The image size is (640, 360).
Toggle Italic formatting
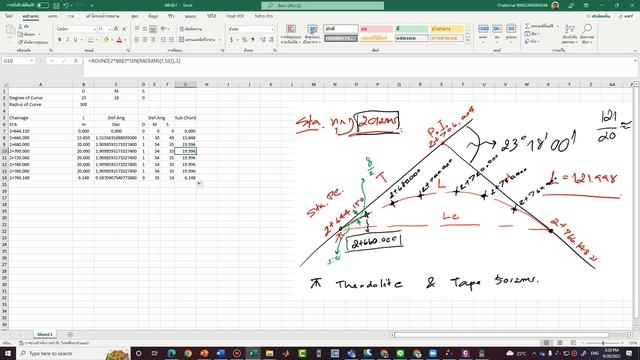tap(67, 40)
